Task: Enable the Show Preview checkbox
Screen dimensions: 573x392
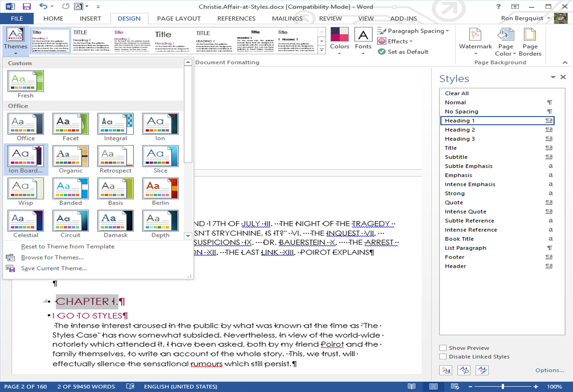Action: click(443, 348)
